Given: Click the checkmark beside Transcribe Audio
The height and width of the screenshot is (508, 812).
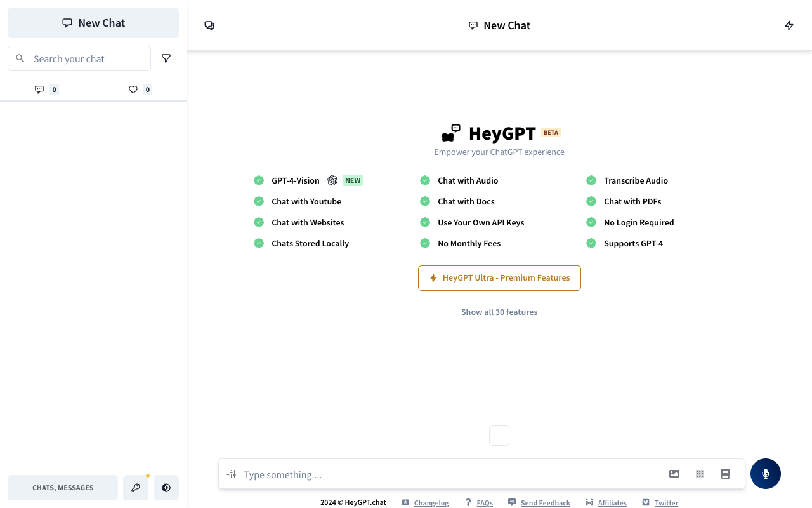Looking at the screenshot, I should click(591, 180).
